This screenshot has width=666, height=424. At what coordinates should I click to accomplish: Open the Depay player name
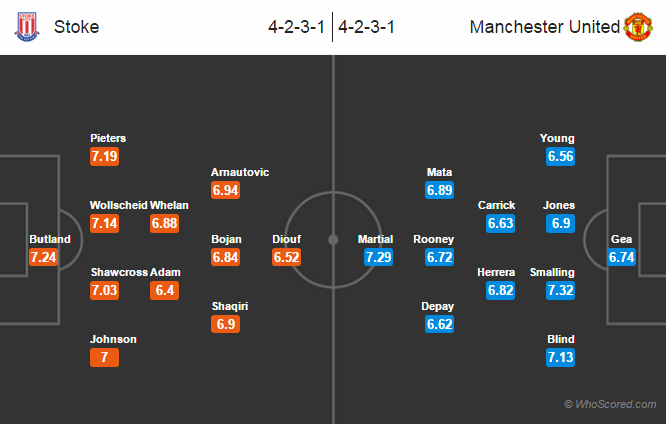tap(439, 306)
